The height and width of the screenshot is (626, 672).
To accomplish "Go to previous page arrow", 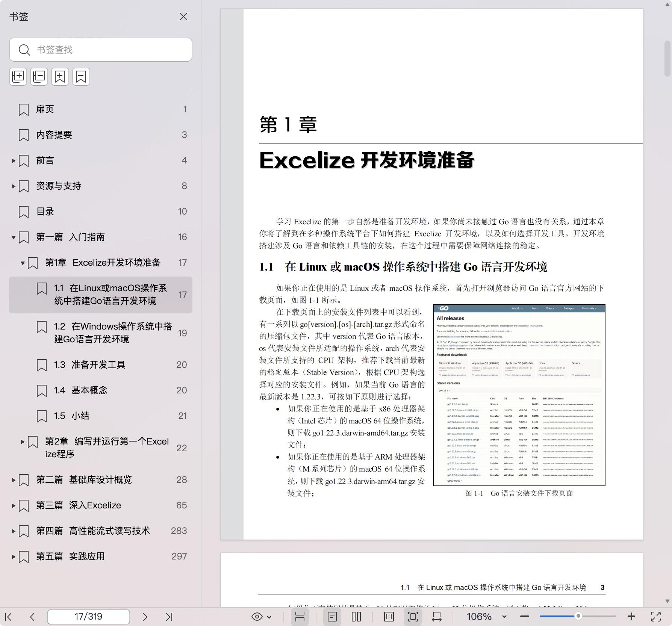I will pyautogui.click(x=32, y=617).
